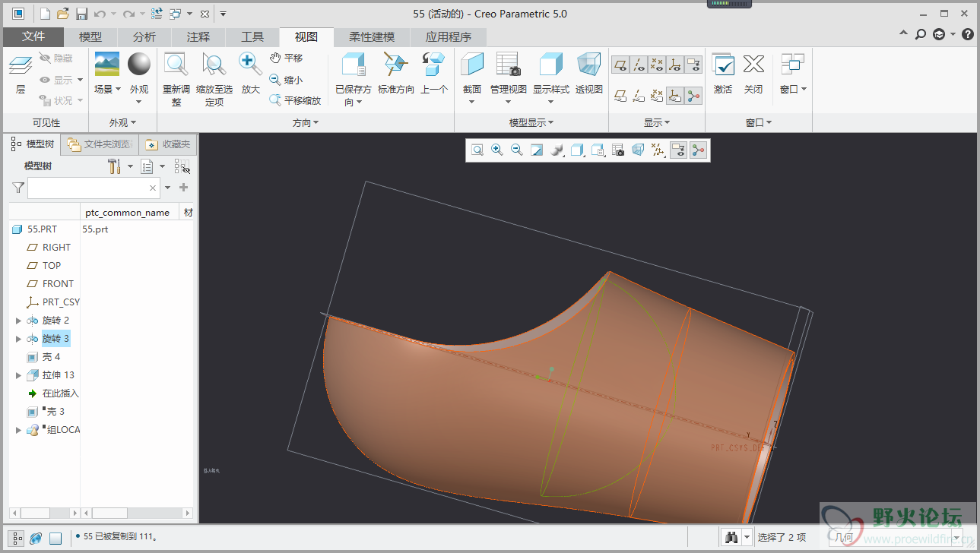980x553 pixels.
Task: Click the refit icon in graphics toolbar
Action: click(477, 150)
